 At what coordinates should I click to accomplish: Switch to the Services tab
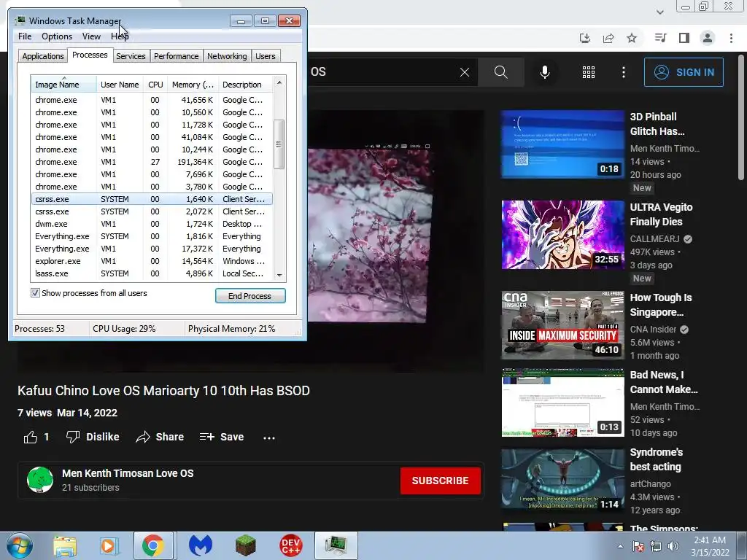[131, 56]
